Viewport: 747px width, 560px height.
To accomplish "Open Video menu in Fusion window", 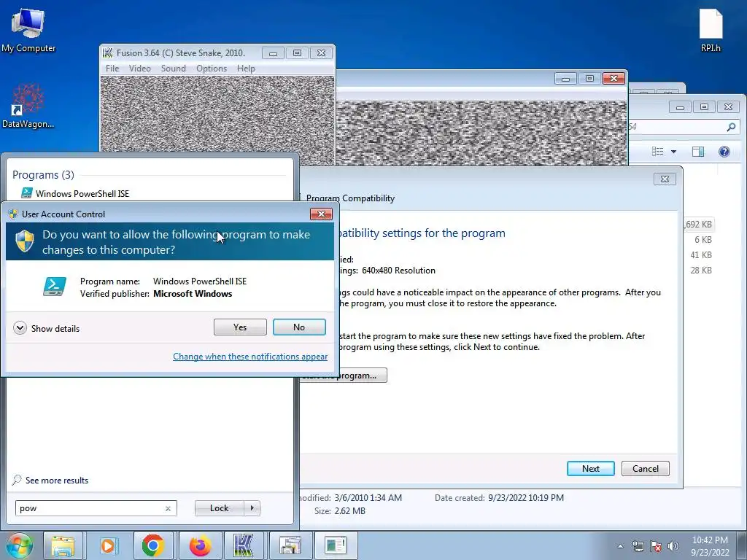I will tap(139, 68).
